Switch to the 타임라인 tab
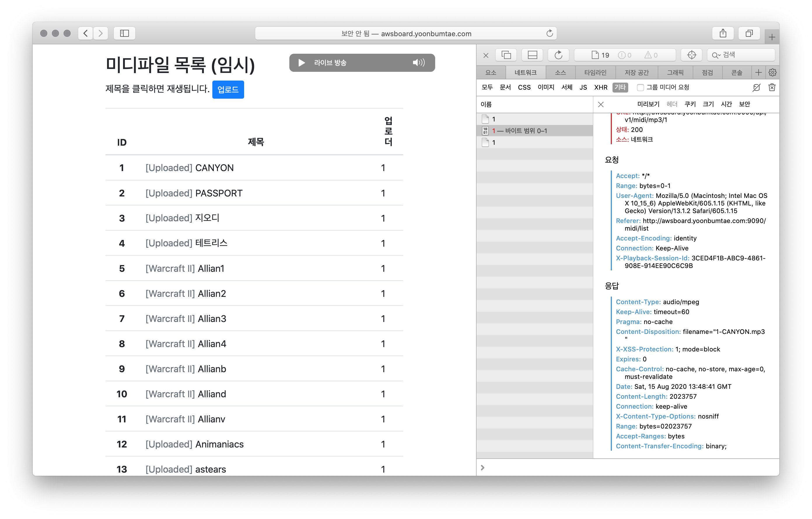 [x=595, y=73]
